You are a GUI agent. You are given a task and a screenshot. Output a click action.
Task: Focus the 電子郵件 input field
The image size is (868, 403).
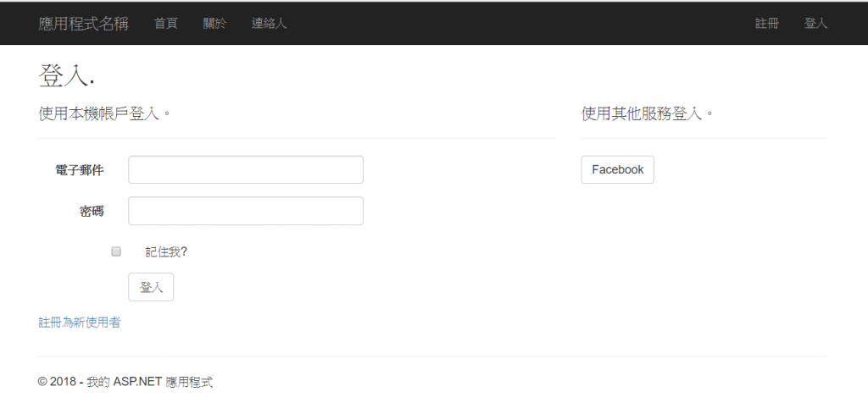point(246,169)
